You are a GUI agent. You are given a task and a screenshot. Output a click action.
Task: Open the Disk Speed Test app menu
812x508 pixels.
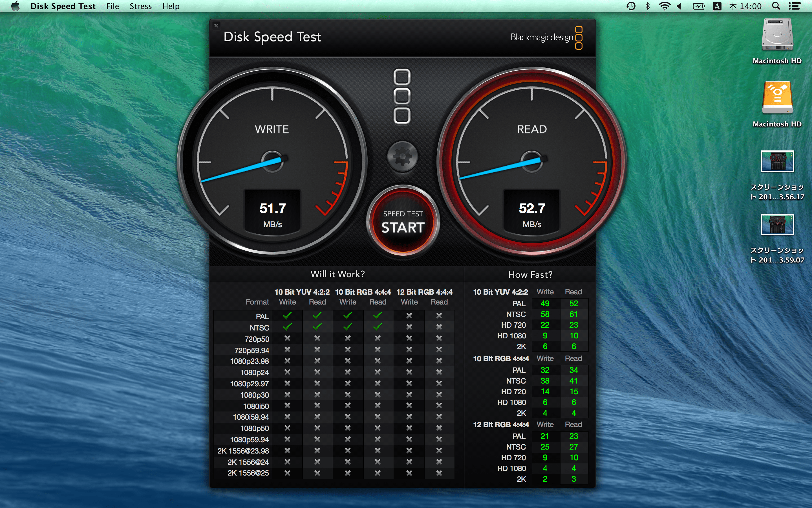tap(63, 6)
